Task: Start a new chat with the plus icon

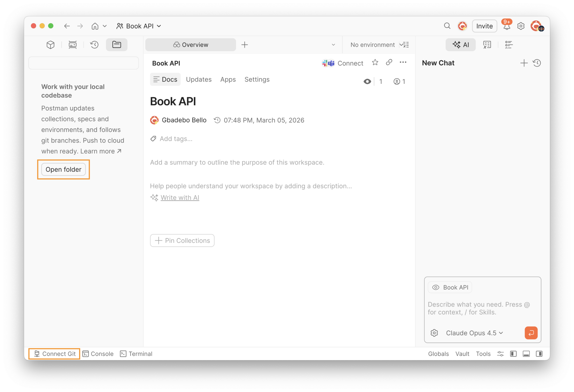Action: 524,63
